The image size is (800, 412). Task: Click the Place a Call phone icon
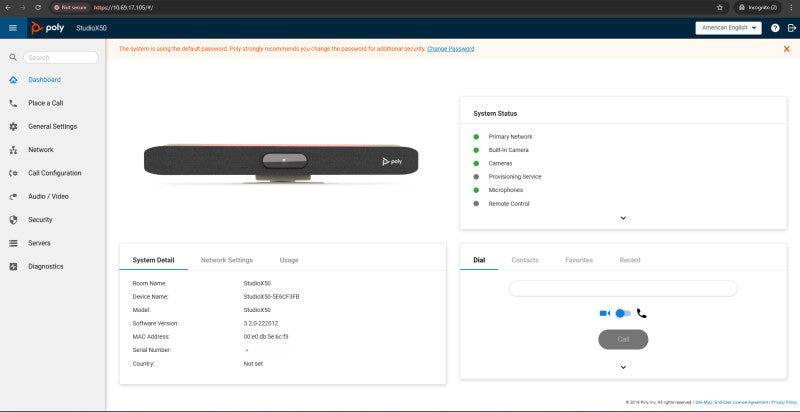[13, 103]
